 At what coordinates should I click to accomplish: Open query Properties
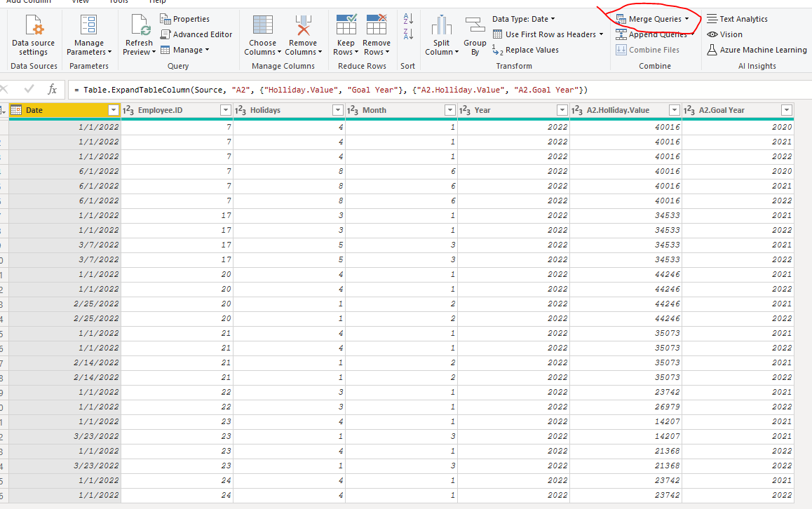point(185,19)
